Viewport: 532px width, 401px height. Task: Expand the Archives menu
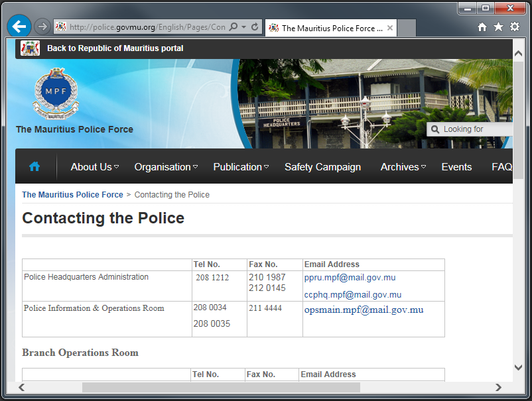(x=403, y=167)
